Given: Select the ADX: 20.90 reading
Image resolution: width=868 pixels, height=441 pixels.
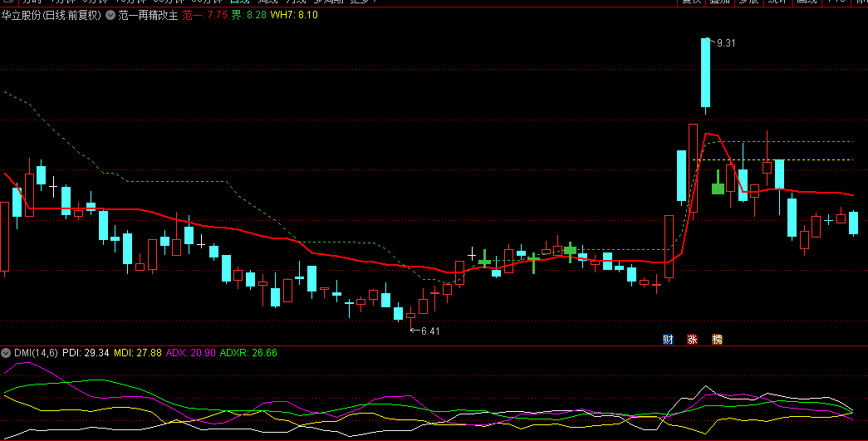Looking at the screenshot, I should [191, 353].
